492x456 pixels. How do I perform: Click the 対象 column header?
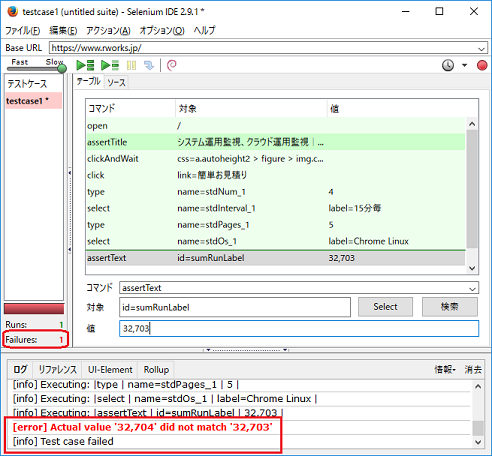251,108
